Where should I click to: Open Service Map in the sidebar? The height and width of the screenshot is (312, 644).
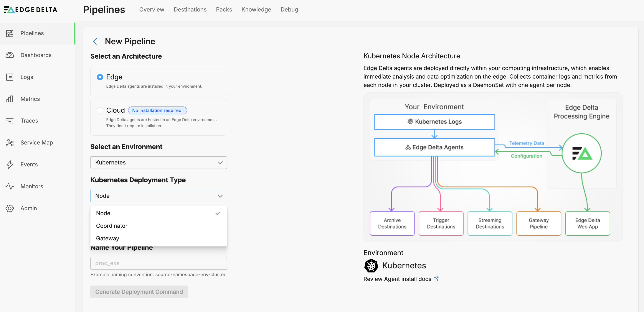(x=38, y=143)
